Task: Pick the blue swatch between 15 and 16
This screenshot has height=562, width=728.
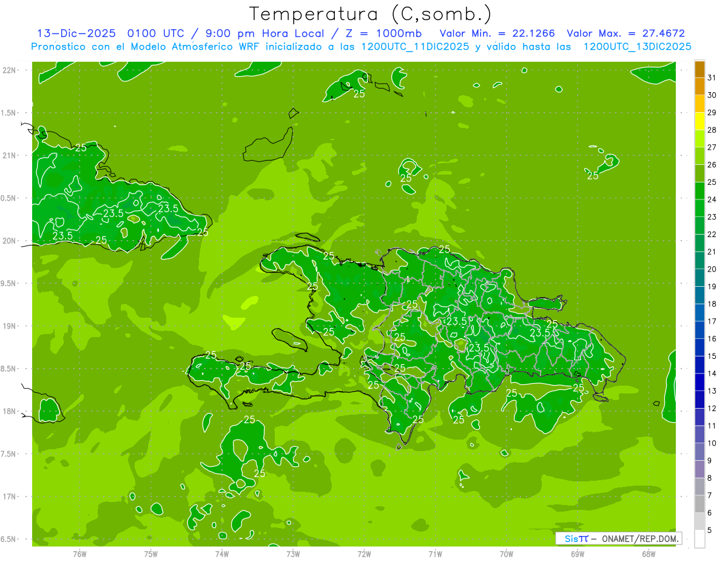Action: (699, 347)
